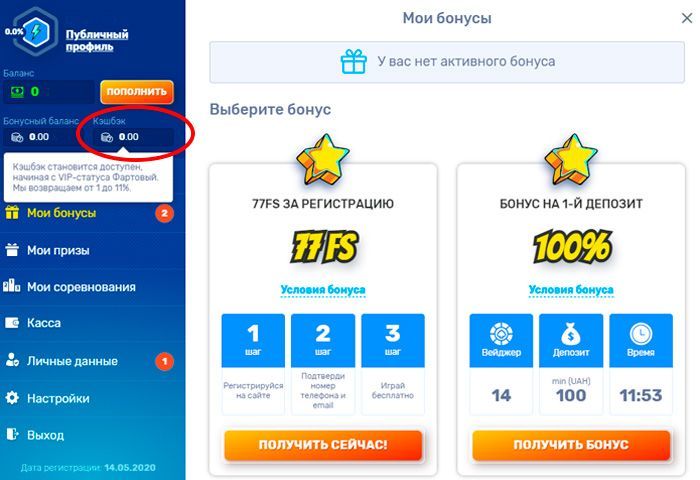The image size is (700, 480).
Task: Click the green cash icon in Баланс
Action: [17, 92]
